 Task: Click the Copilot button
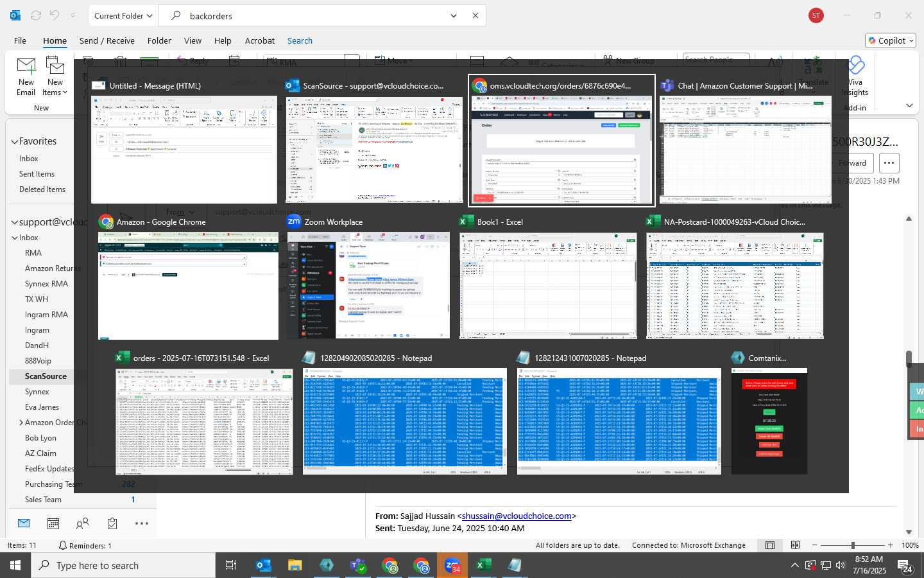point(889,40)
